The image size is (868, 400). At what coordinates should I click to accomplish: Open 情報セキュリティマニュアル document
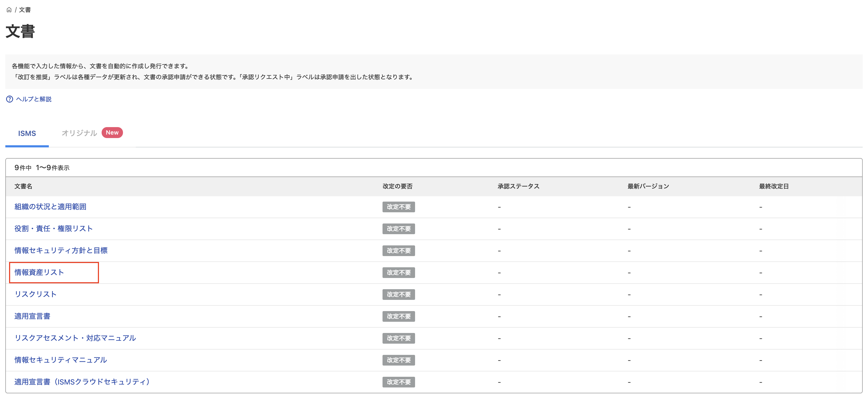[60, 360]
